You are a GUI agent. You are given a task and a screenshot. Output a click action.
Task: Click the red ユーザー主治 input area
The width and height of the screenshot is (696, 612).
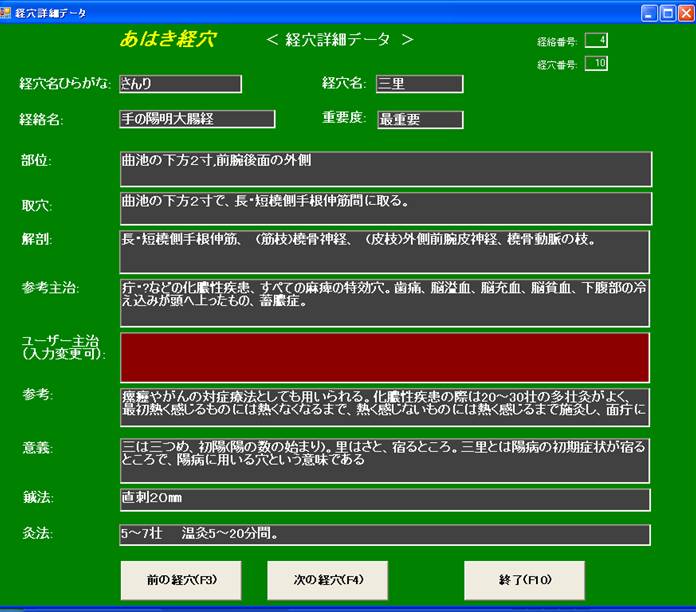coord(384,357)
